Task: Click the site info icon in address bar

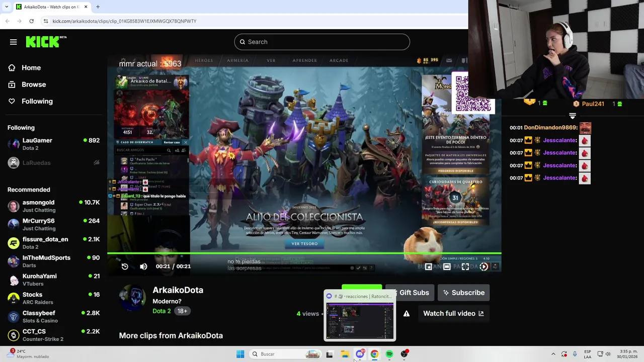Action: (x=46, y=21)
